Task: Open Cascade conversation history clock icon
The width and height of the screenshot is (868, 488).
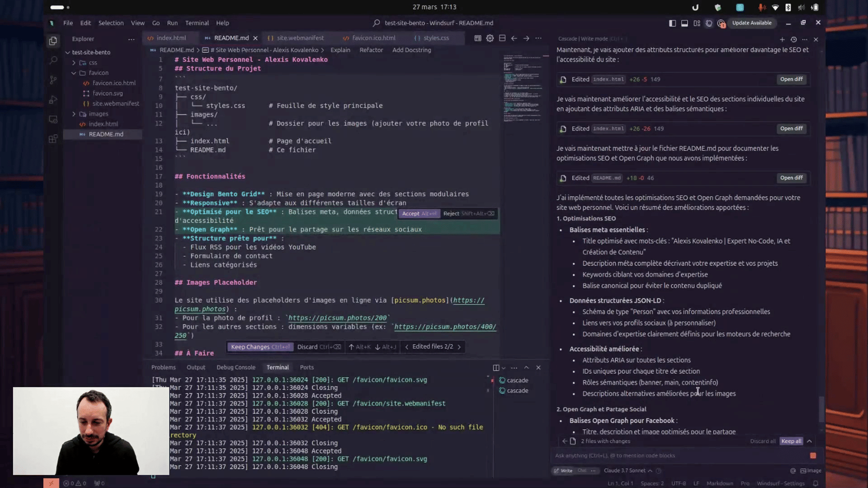Action: pyautogui.click(x=793, y=39)
